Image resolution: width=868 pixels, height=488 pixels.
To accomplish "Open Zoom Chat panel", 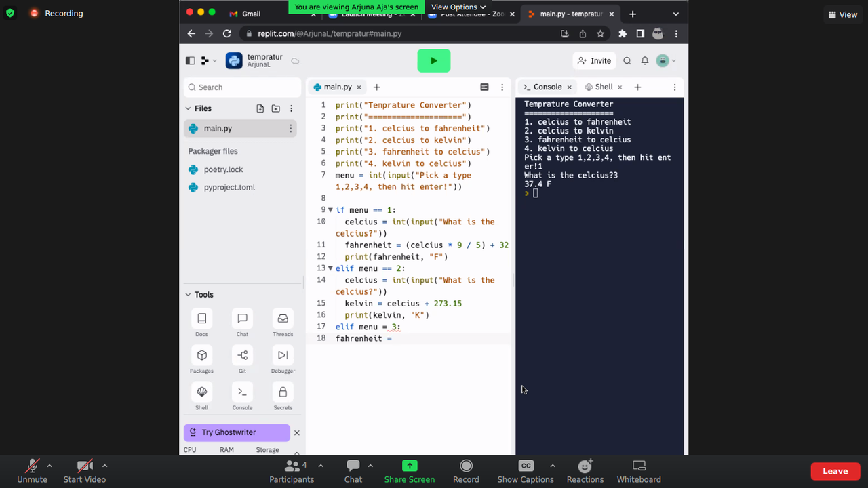I will point(353,471).
